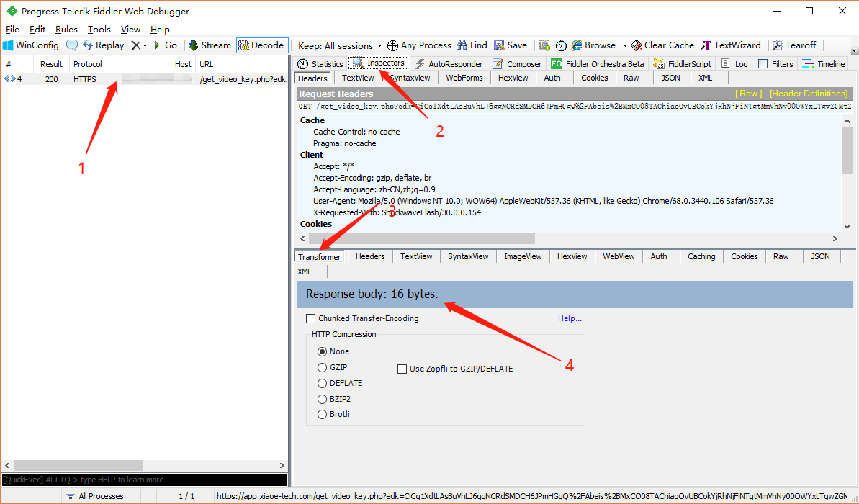The image size is (859, 504).
Task: Open the TextWizard tool
Action: [731, 45]
